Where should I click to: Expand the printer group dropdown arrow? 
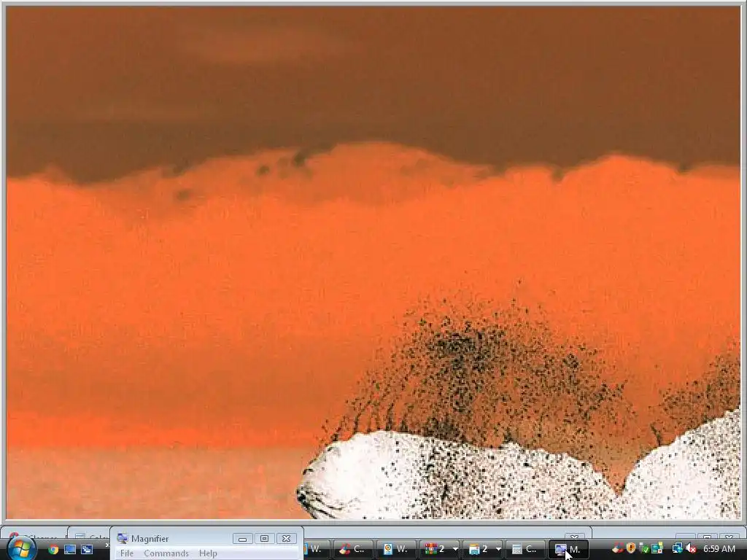[x=498, y=549]
